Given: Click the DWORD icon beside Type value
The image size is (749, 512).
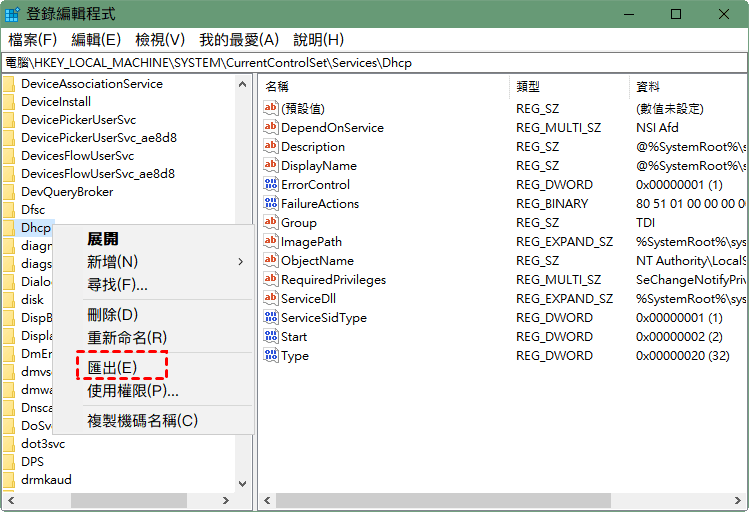Looking at the screenshot, I should [270, 356].
